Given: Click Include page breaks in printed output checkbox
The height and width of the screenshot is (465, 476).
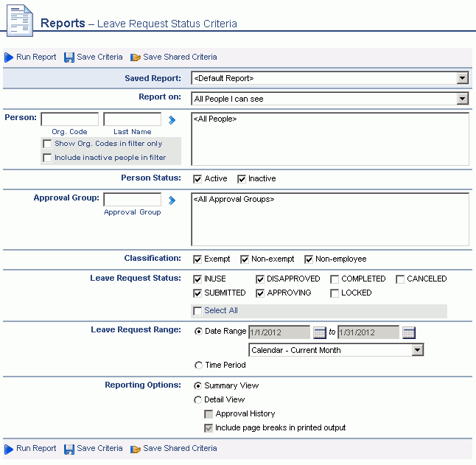Looking at the screenshot, I should pyautogui.click(x=209, y=428).
